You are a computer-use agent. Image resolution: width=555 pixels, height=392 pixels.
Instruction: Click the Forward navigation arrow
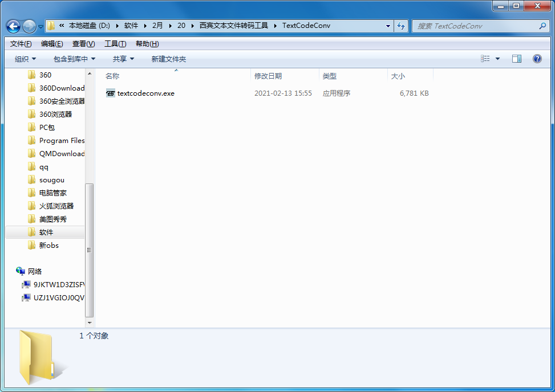[x=28, y=26]
